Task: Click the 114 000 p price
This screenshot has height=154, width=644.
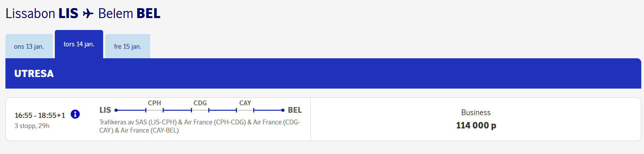Action: click(476, 125)
